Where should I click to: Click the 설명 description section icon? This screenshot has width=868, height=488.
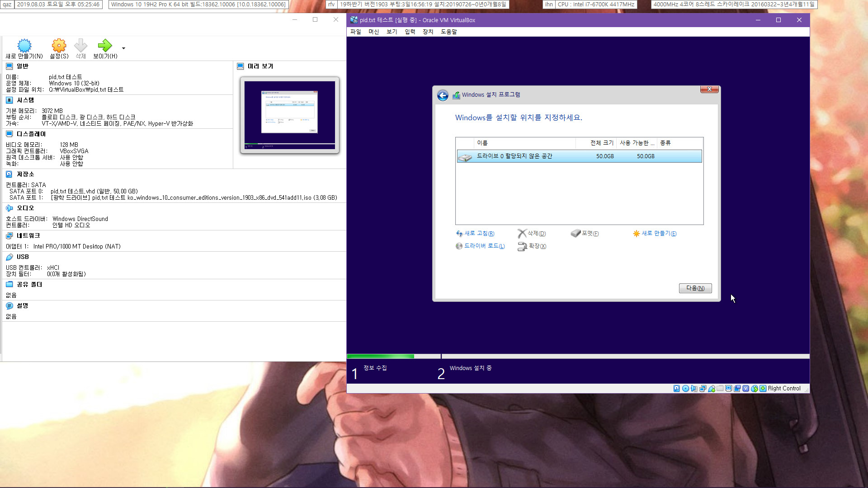(x=9, y=306)
